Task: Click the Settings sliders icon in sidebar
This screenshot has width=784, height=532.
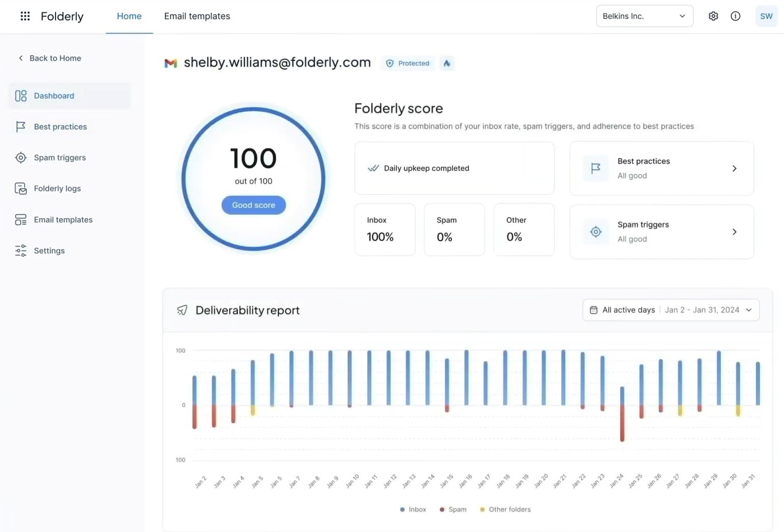Action: tap(21, 250)
